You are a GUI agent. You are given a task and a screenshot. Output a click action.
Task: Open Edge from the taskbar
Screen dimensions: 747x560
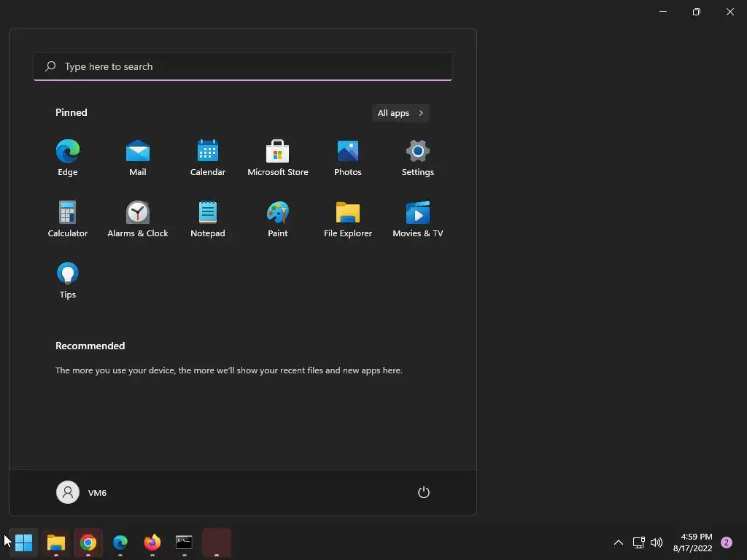(x=120, y=542)
